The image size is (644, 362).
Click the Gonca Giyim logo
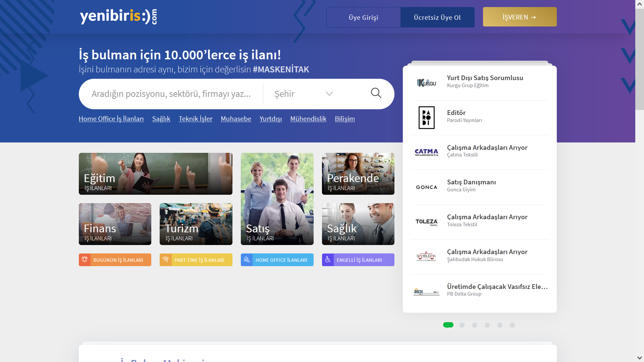point(427,187)
